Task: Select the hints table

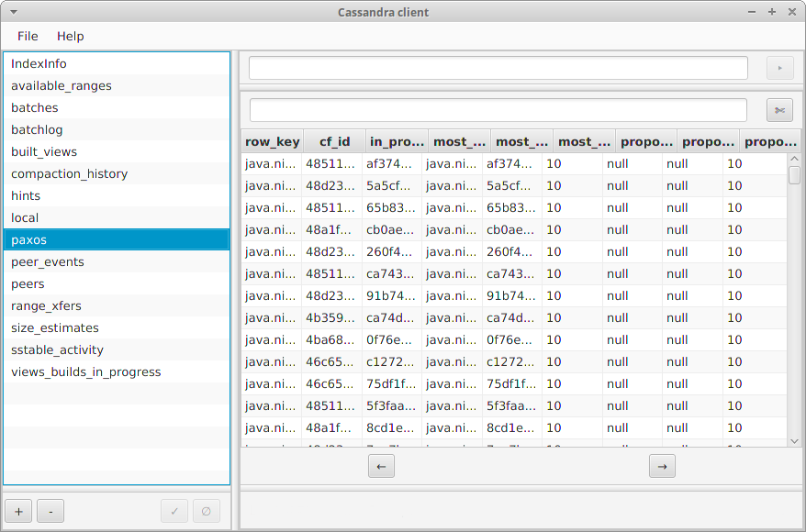Action: (x=117, y=195)
